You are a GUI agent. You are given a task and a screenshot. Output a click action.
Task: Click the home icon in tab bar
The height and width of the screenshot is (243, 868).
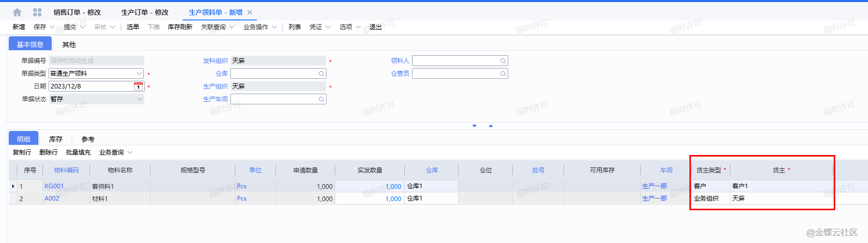[17, 12]
